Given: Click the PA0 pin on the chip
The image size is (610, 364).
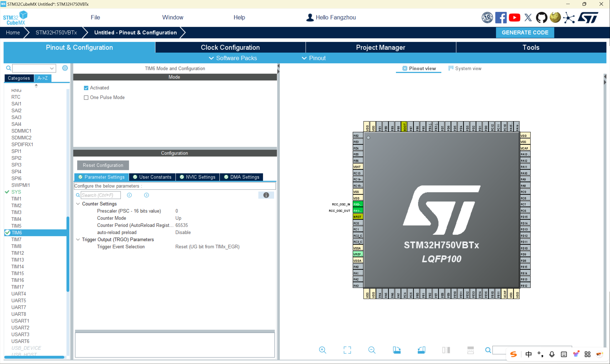Looking at the screenshot, I should pyautogui.click(x=358, y=267).
